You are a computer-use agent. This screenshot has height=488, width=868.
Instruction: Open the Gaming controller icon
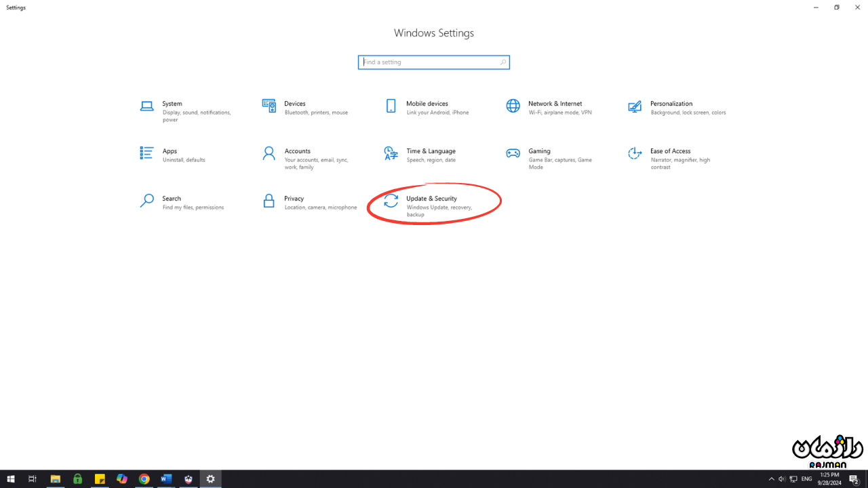pos(513,153)
